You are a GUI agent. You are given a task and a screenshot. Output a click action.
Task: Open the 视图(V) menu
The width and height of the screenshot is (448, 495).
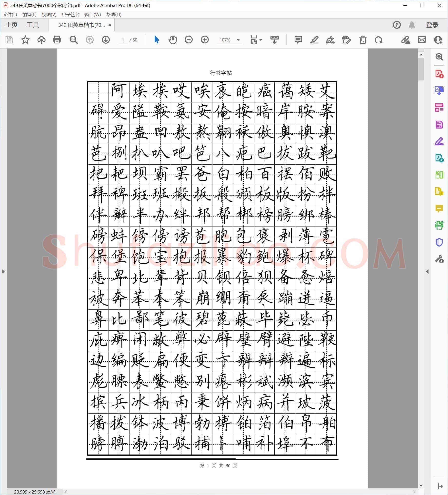(49, 14)
